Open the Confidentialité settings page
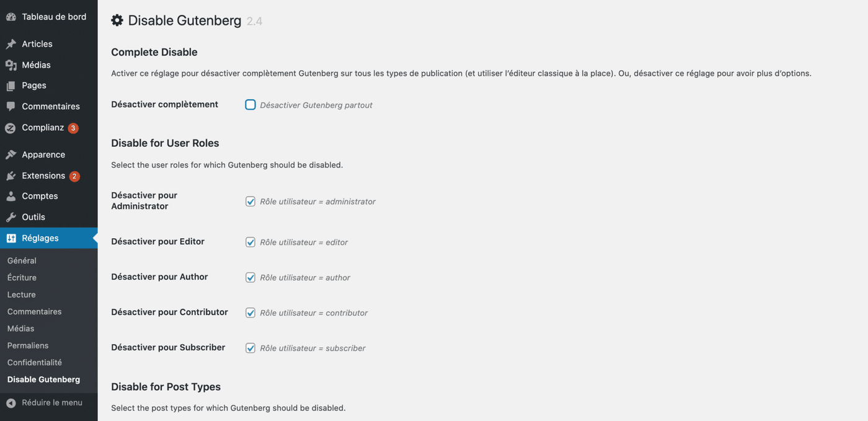The height and width of the screenshot is (421, 868). click(35, 362)
